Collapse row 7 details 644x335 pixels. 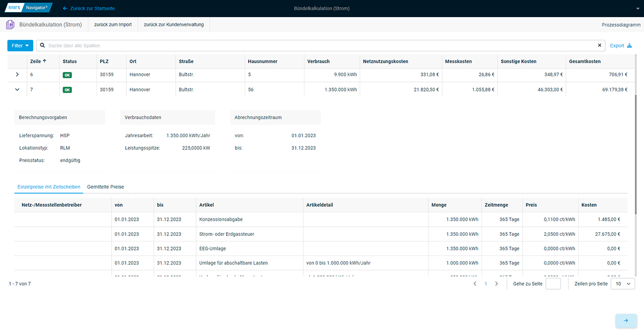(x=18, y=90)
